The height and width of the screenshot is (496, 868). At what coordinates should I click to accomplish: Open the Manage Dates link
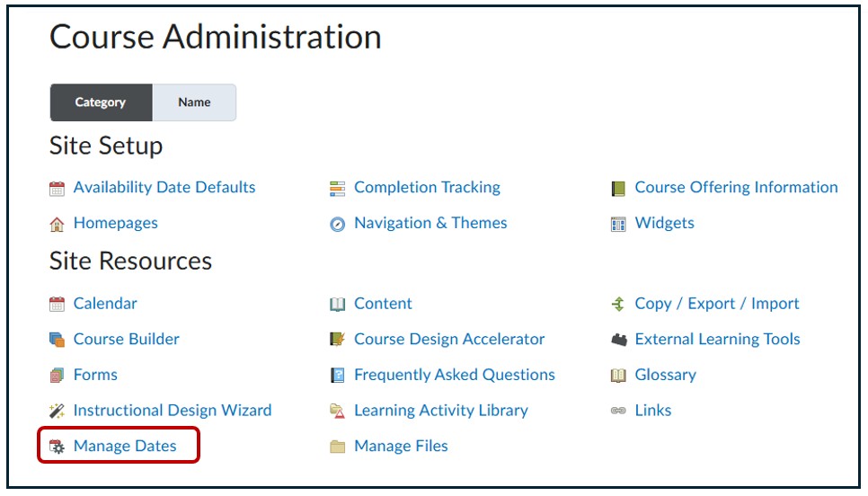[x=125, y=446]
